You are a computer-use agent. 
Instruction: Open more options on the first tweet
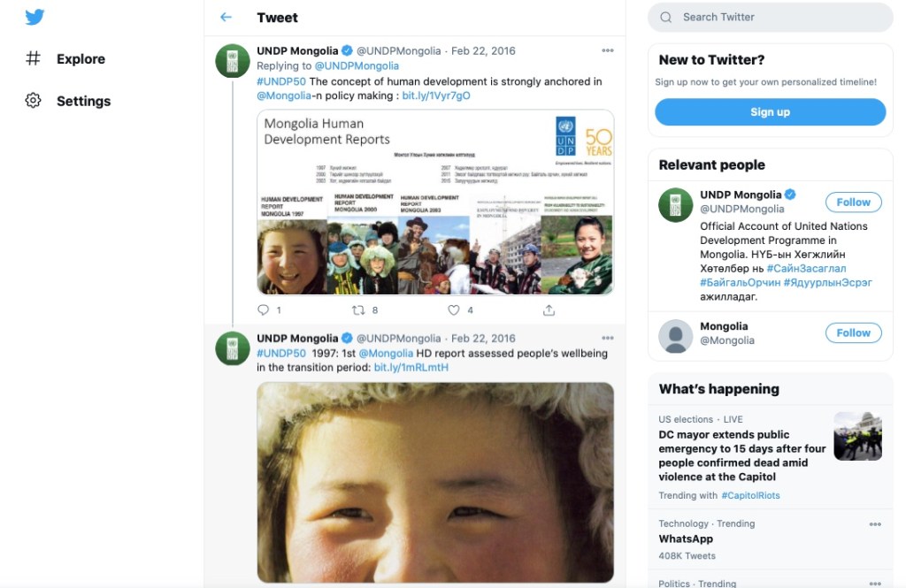[607, 50]
